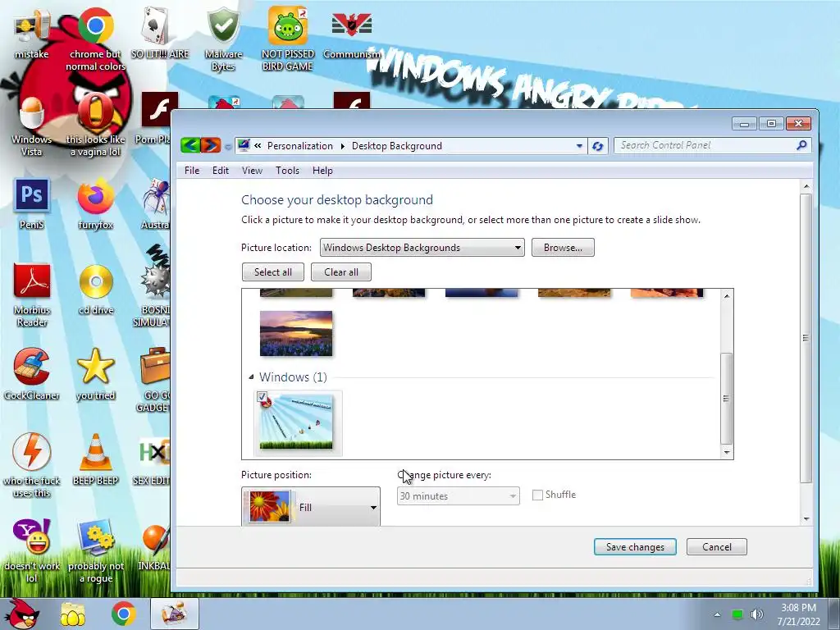Click the wallpaper list scroll-up arrow
The width and height of the screenshot is (840, 630).
coord(727,295)
